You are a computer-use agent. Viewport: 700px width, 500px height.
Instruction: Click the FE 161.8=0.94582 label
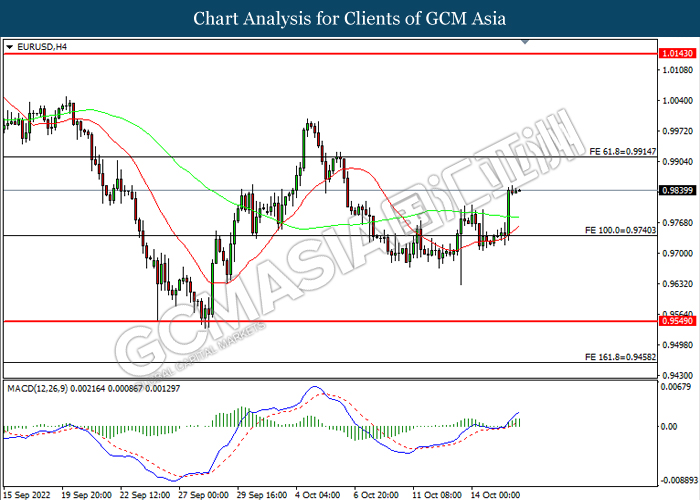pos(621,357)
